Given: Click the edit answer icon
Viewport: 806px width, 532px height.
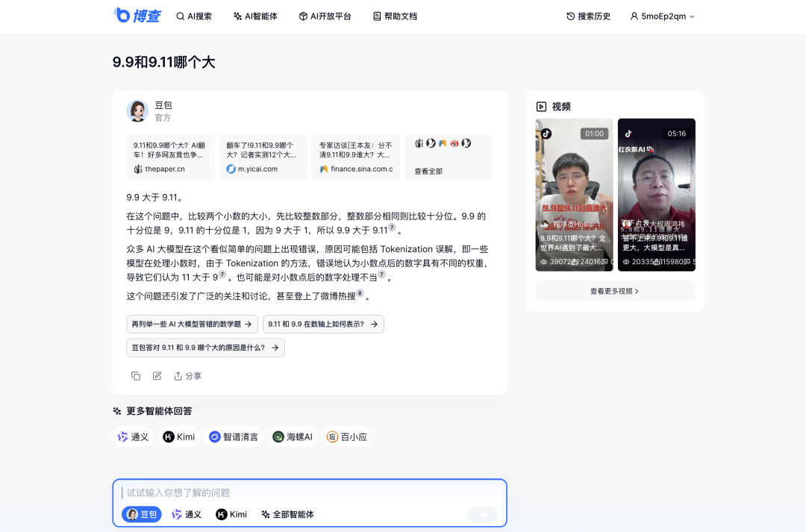Looking at the screenshot, I should click(157, 376).
